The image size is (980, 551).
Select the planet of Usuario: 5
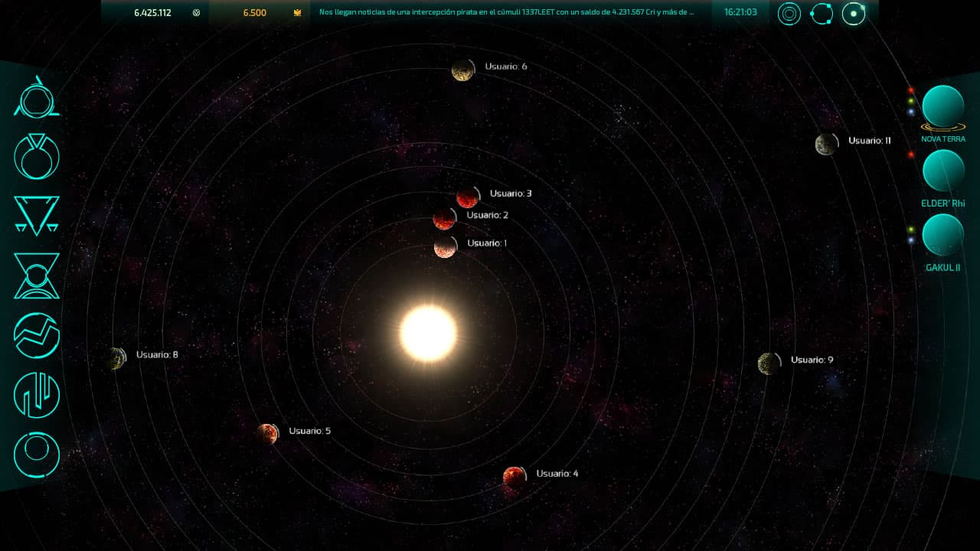tap(267, 434)
